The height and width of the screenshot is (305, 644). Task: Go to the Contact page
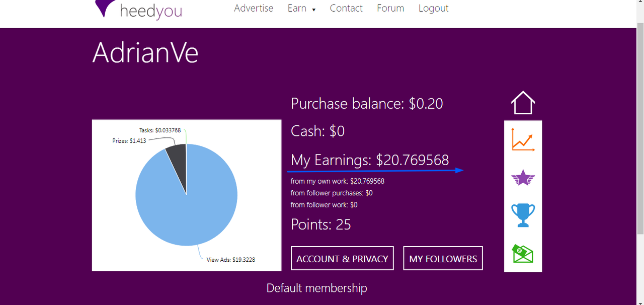(x=346, y=8)
